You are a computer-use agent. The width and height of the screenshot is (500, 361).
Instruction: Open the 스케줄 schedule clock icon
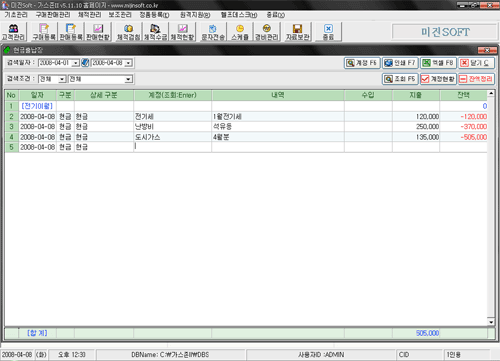pyautogui.click(x=240, y=32)
